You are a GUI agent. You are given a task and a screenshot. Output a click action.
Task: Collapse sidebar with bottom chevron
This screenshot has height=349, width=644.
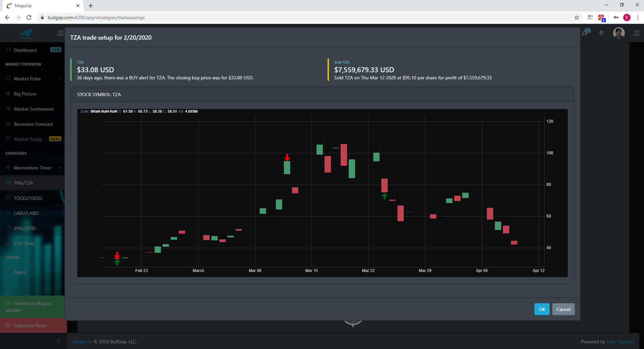coord(58,341)
